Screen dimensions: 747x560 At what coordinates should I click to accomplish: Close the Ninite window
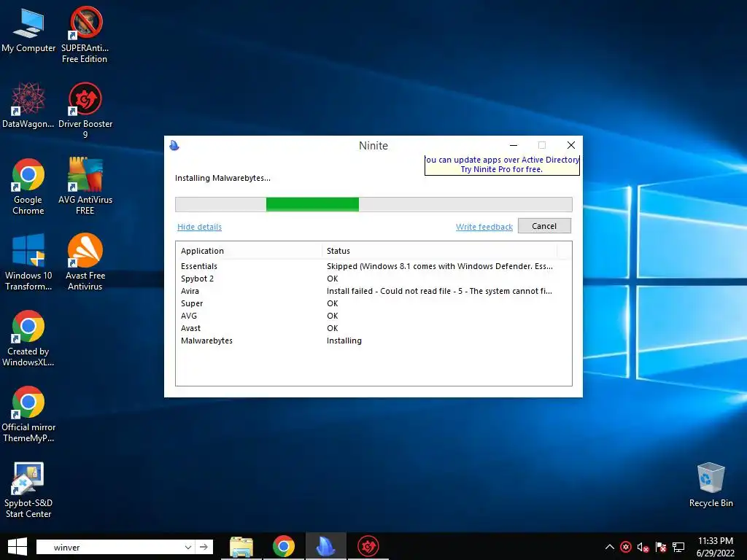[570, 145]
